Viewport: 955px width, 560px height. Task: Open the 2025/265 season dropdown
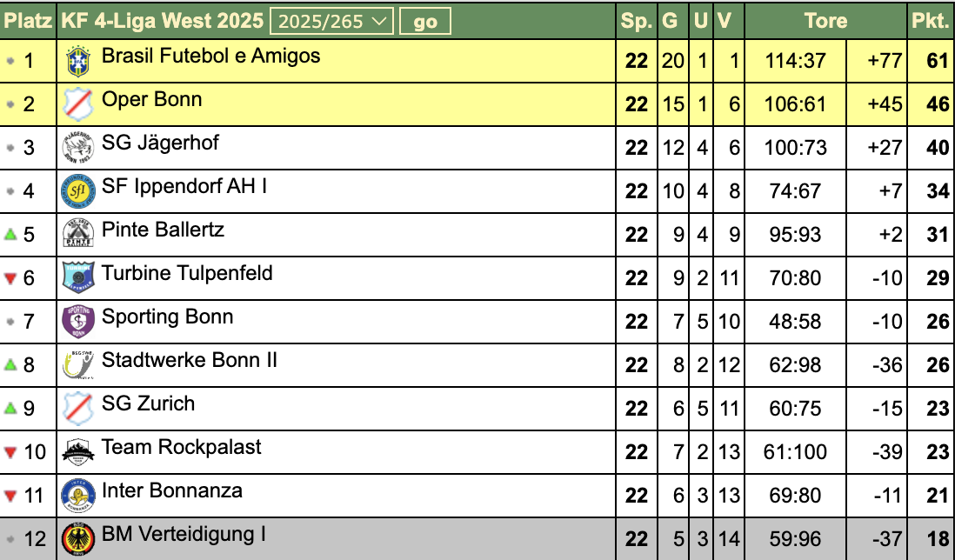[x=331, y=21]
